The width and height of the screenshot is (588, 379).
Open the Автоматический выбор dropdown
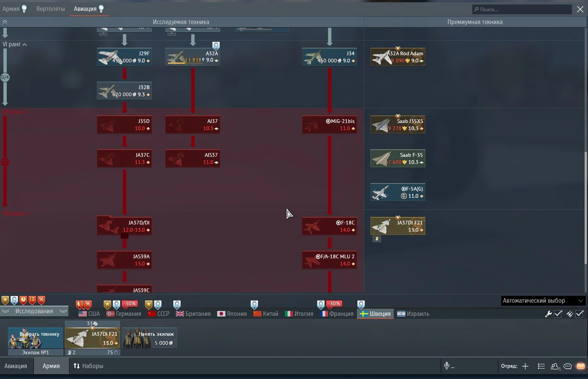(543, 301)
